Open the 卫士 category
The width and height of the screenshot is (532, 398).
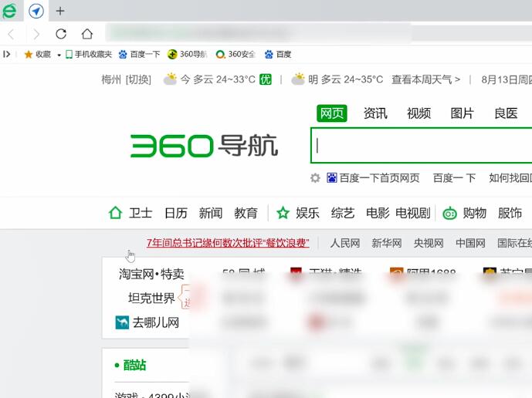[141, 213]
